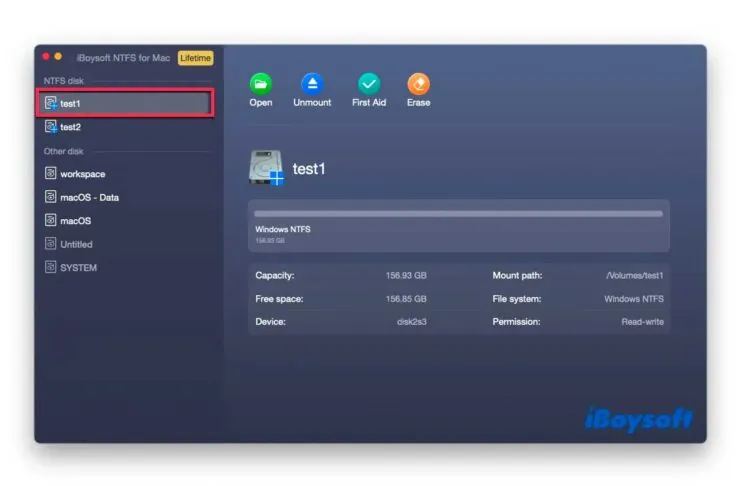Click the yellow minimize window button
Image resolution: width=741 pixels, height=486 pixels.
click(58, 57)
